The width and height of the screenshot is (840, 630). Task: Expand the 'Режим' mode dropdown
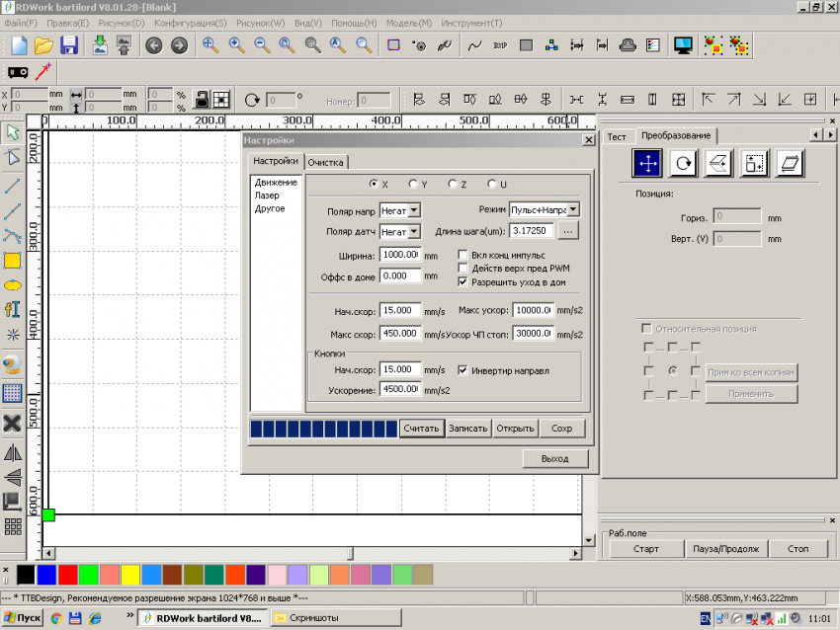tap(573, 210)
